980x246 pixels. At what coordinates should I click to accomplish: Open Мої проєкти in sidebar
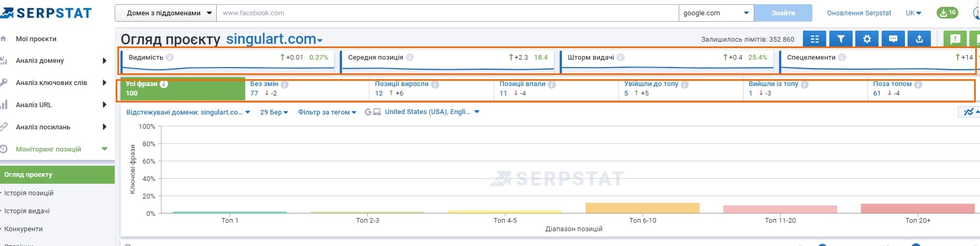[36, 39]
